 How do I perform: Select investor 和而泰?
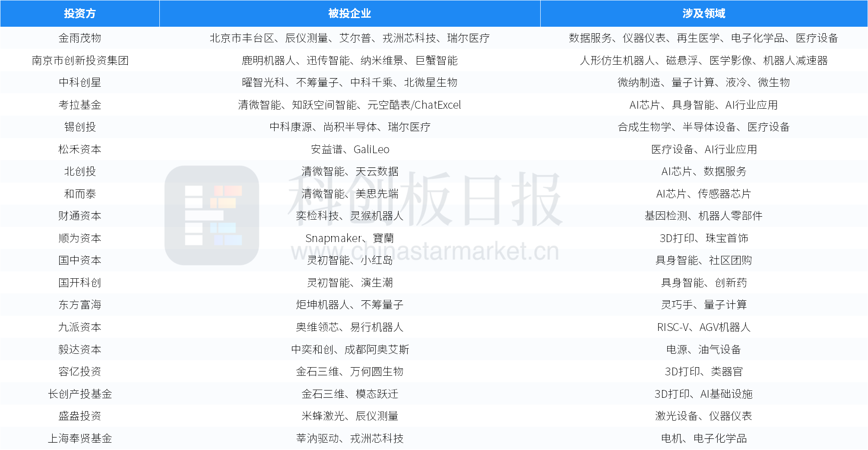click(80, 194)
